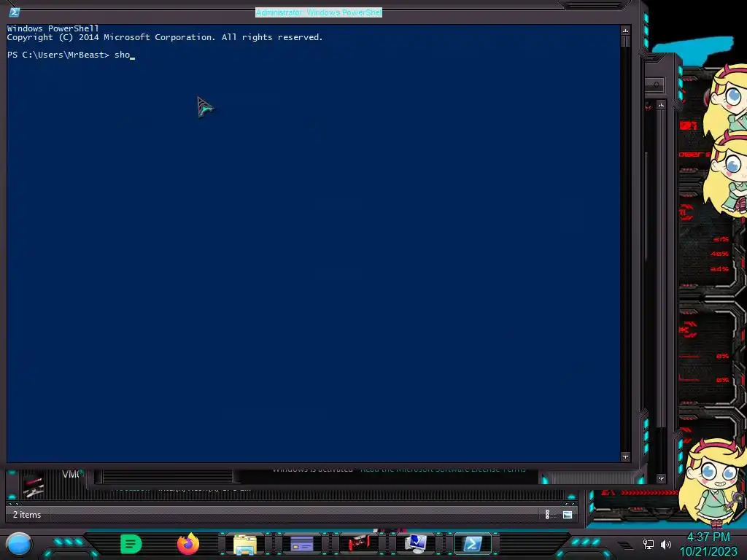Open the red-icon app on taskbar
Viewport: 747px width, 560px height.
pyautogui.click(x=359, y=544)
